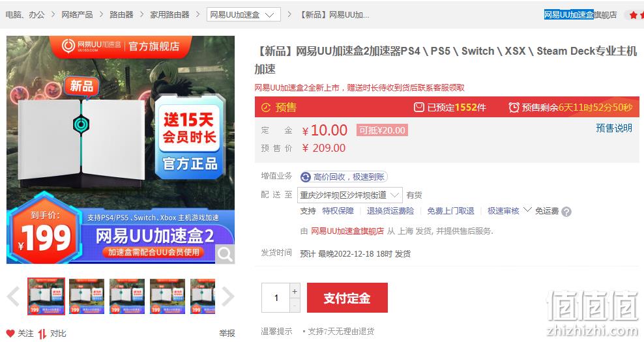Select the first red-bordered product thumbnail
The height and width of the screenshot is (342, 644).
click(46, 296)
